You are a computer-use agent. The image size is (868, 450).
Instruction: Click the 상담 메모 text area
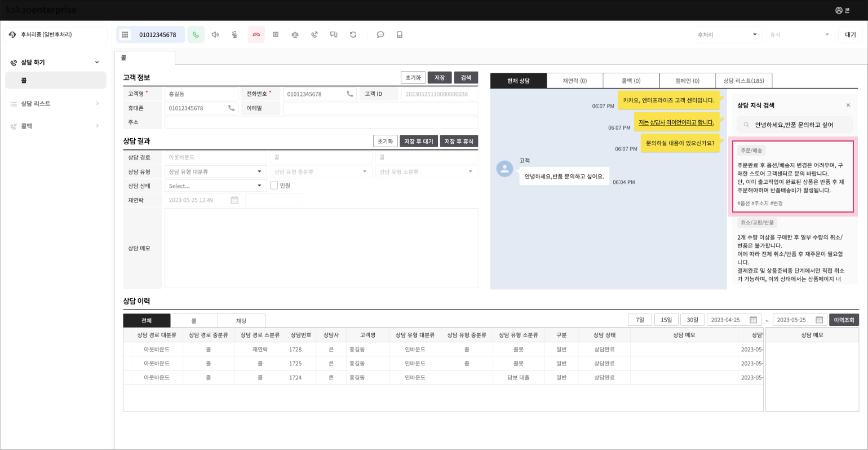[321, 248]
